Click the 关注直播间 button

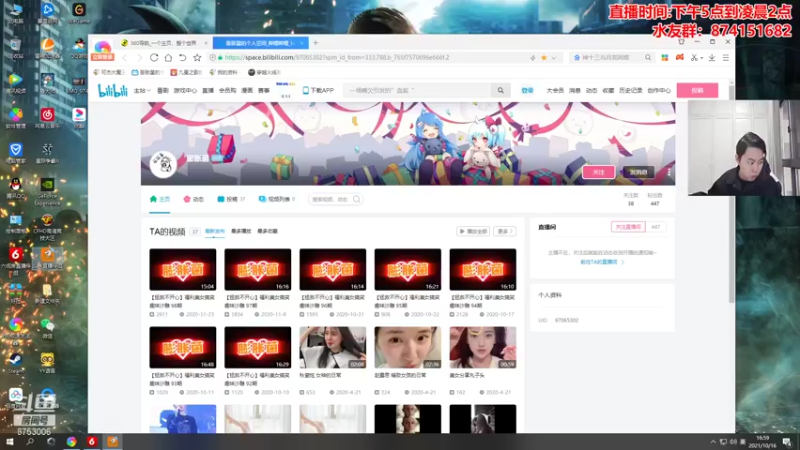628,227
